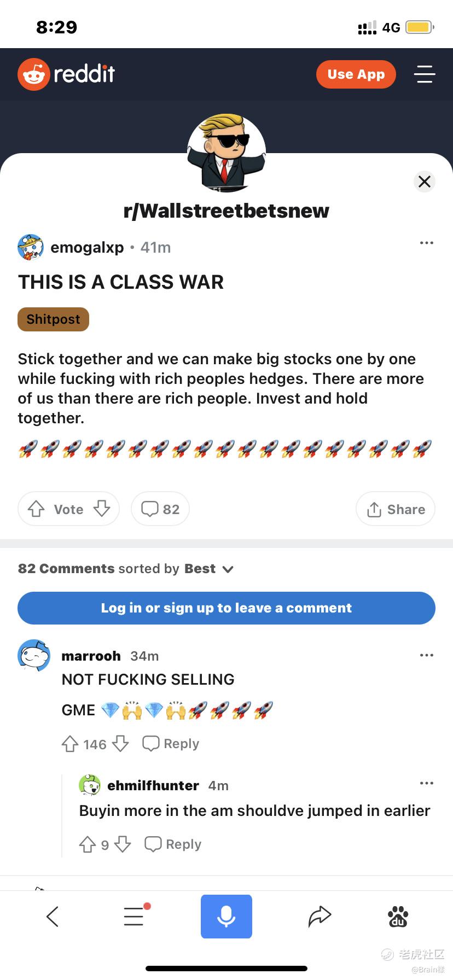Go back using the browser back arrow
The width and height of the screenshot is (453, 980).
(53, 917)
